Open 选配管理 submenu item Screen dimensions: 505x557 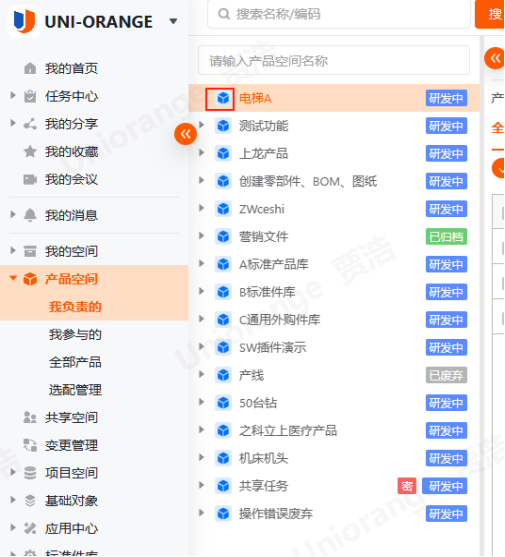click(x=75, y=390)
